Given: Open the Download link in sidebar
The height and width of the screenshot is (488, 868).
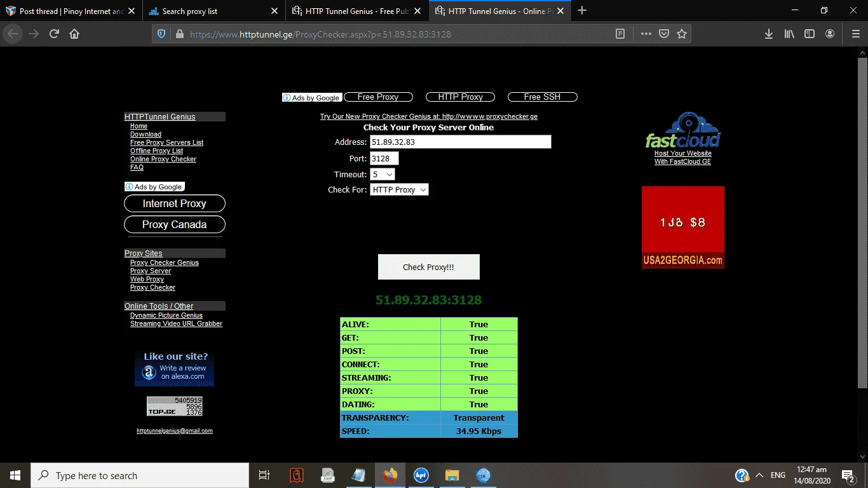Looking at the screenshot, I should click(146, 135).
